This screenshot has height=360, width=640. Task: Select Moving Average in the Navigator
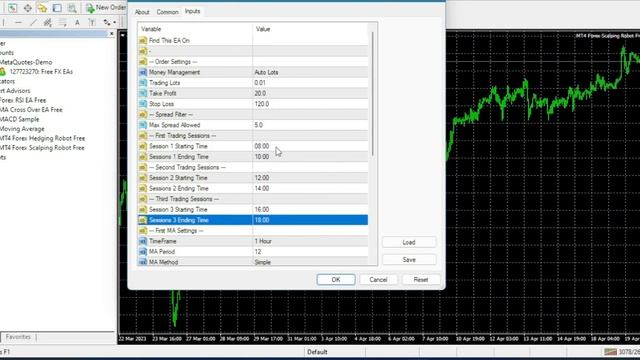tap(22, 129)
